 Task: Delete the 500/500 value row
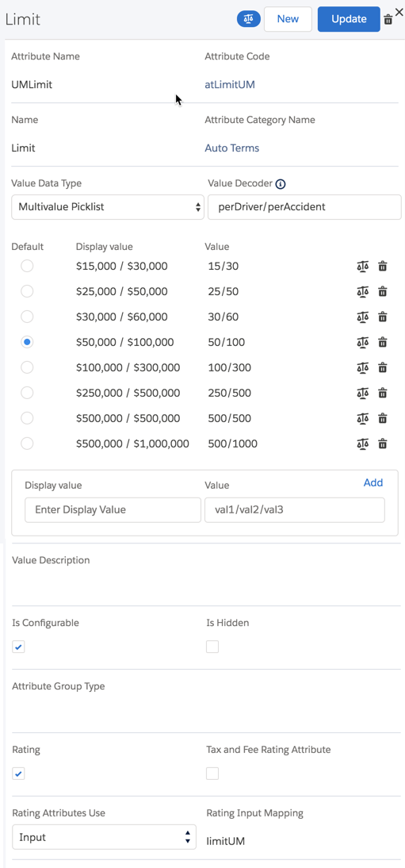tap(382, 418)
